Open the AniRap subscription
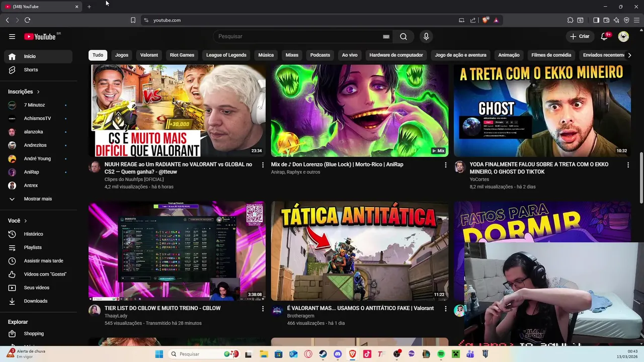644x362 pixels. tap(38, 172)
